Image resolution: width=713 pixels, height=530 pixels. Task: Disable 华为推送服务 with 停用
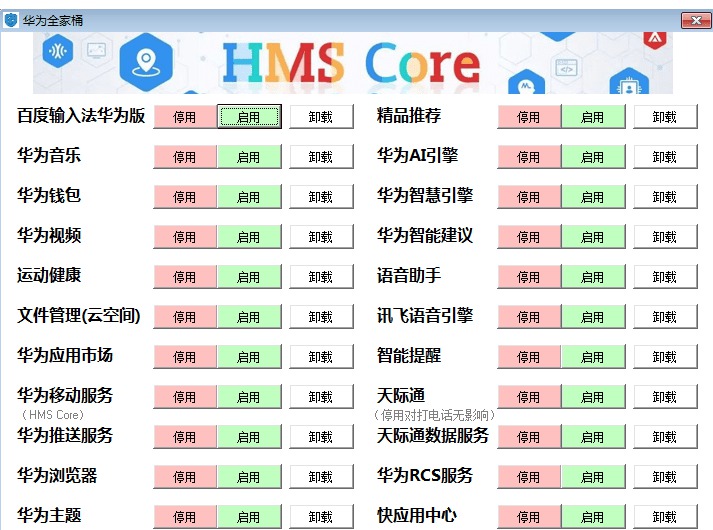[x=185, y=437]
